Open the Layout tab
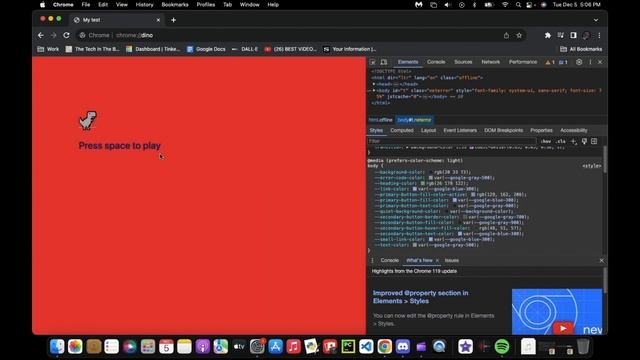 pos(428,131)
